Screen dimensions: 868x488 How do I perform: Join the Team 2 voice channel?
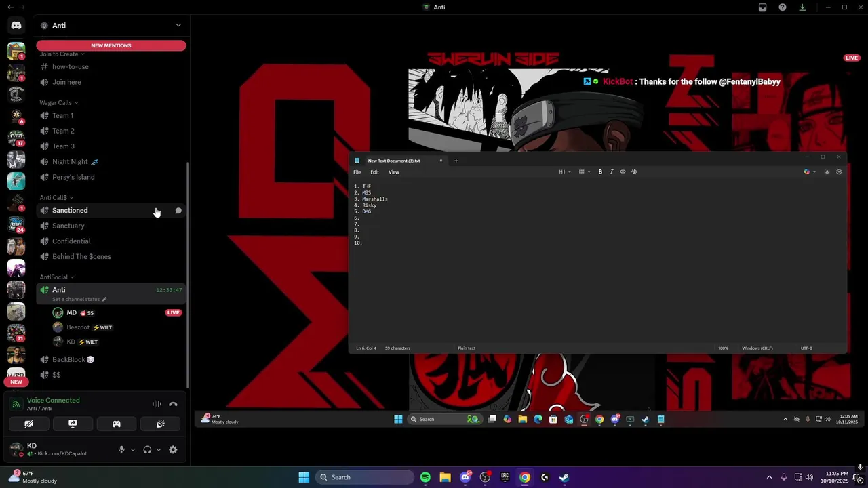(111, 131)
